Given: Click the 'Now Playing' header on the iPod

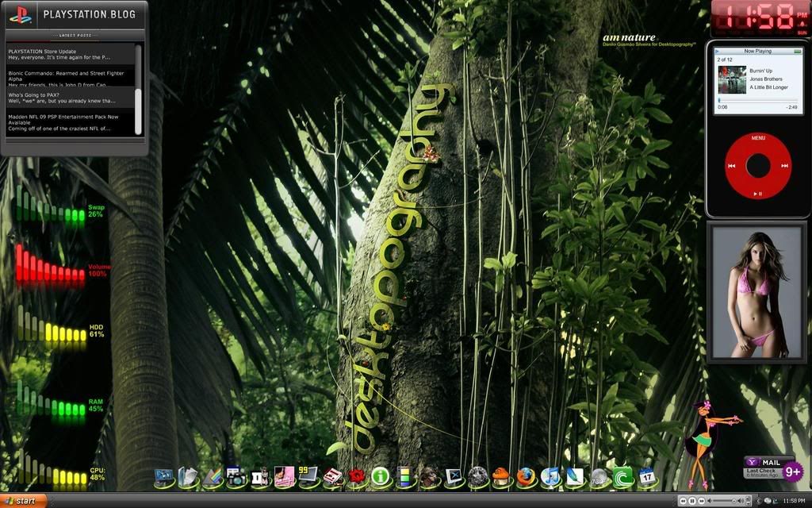Looking at the screenshot, I should (x=757, y=50).
